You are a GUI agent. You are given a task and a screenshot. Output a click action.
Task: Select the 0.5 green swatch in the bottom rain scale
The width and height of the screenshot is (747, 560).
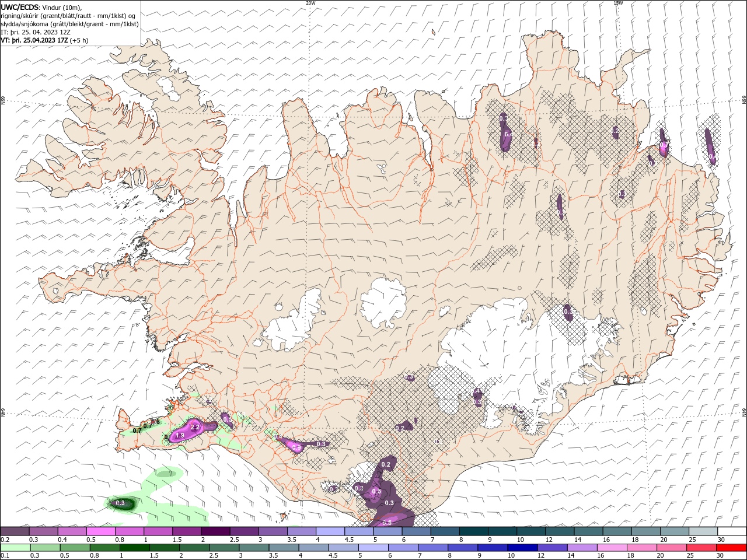point(75,548)
